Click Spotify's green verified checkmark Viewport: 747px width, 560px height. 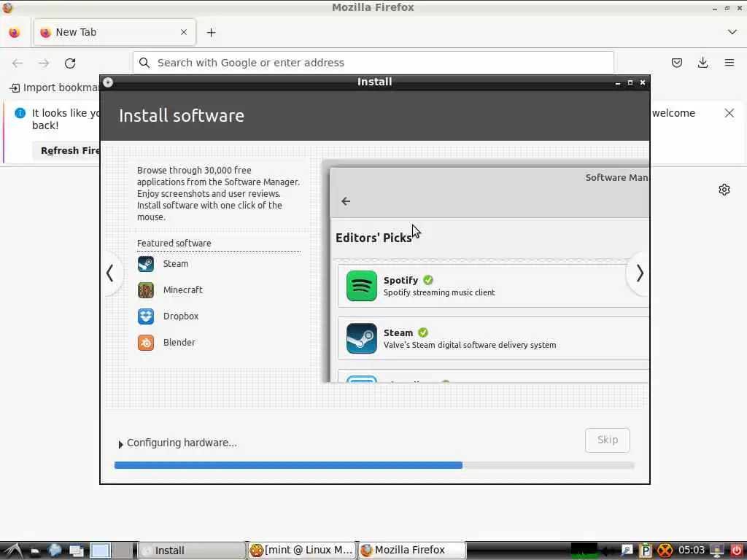427,280
